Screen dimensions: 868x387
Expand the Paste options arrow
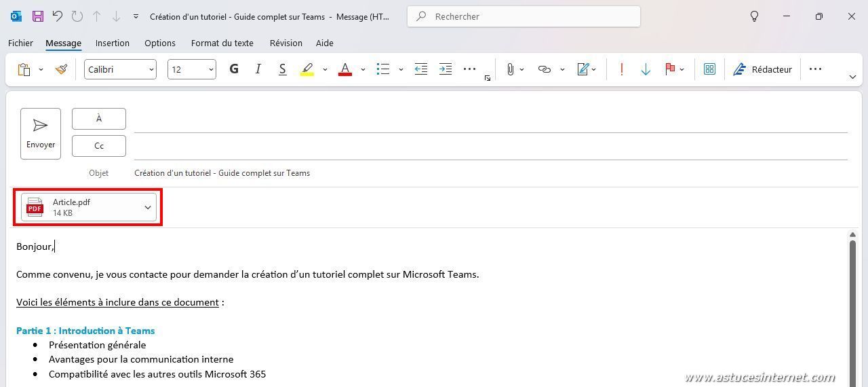pos(41,69)
